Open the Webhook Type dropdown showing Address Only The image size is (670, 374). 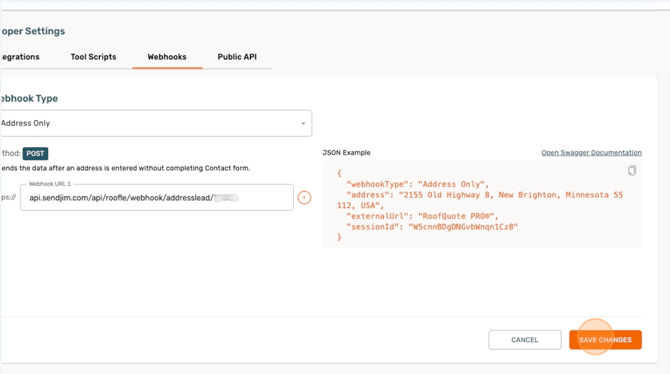pos(156,123)
